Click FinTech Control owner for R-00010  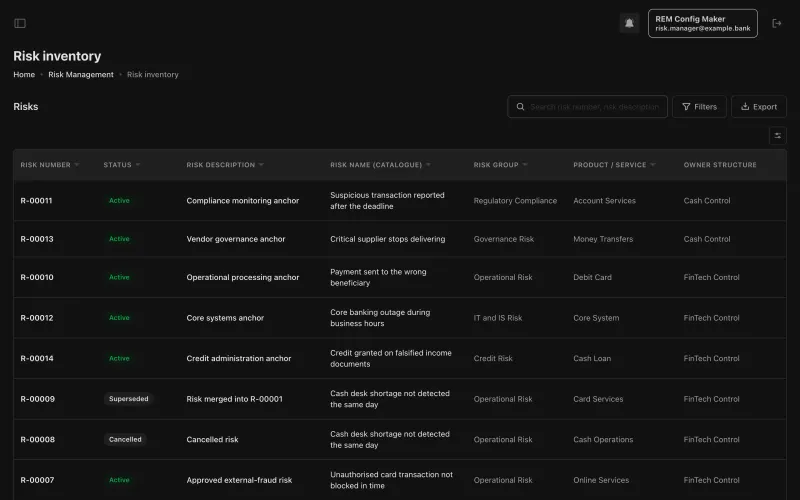tap(711, 277)
